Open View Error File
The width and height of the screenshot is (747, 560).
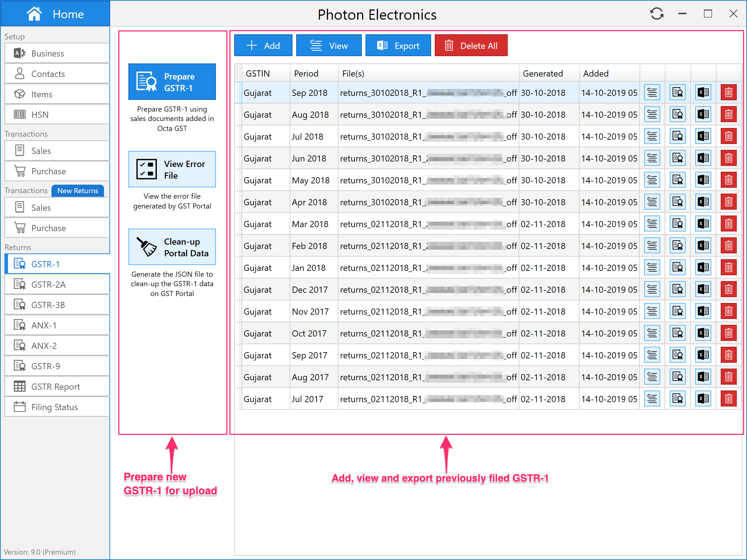pyautogui.click(x=172, y=170)
